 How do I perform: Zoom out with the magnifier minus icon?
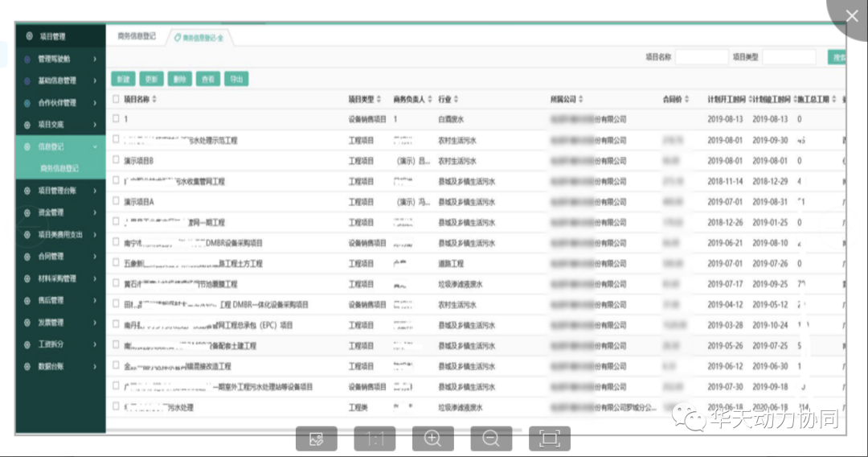click(491, 438)
